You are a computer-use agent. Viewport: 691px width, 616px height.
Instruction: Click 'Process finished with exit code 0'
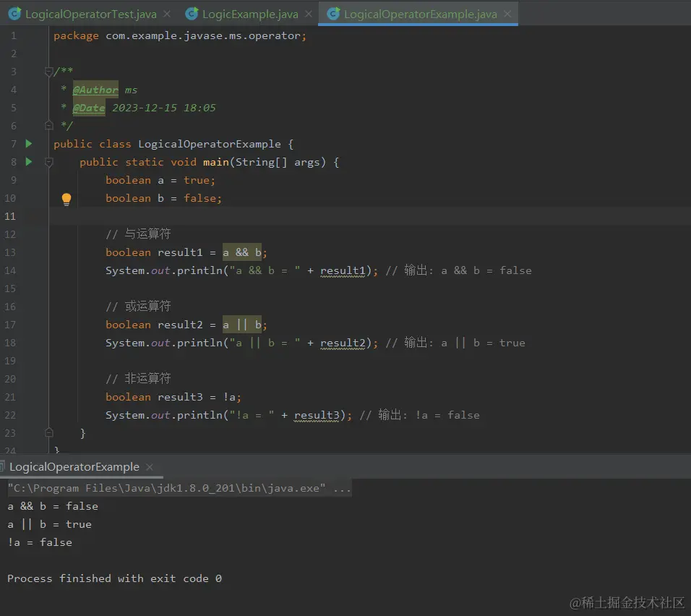[115, 578]
